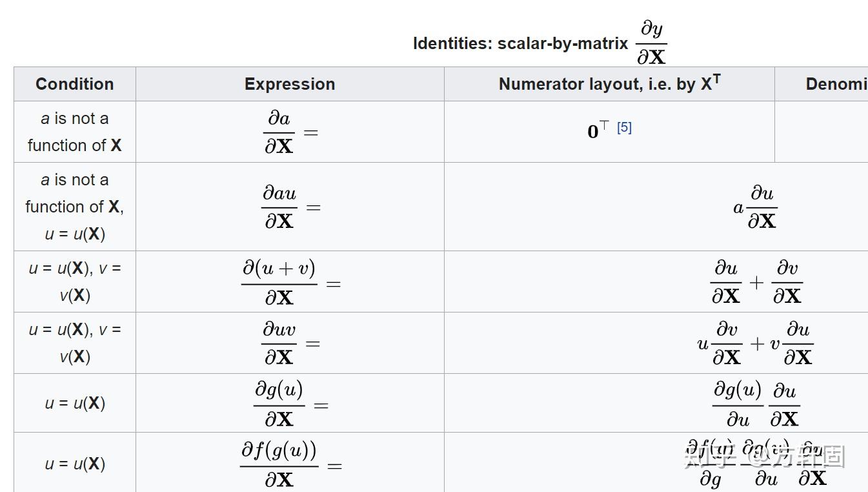
Task: Click the ∂g(u)/∂X expression formula
Action: coord(291,404)
